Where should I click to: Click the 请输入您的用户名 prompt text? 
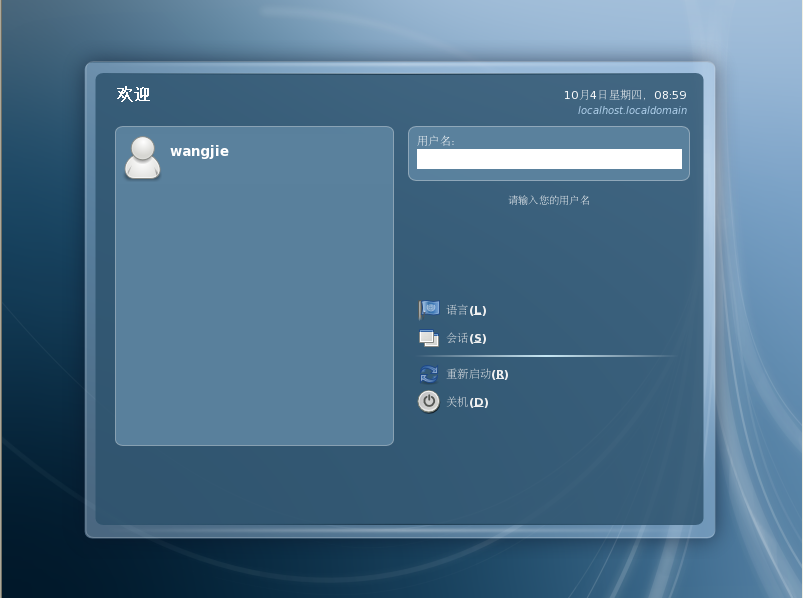[x=547, y=200]
